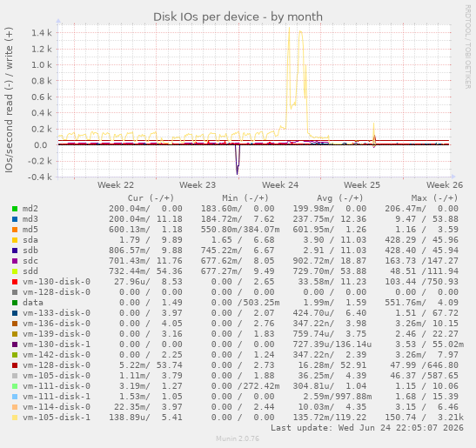The height and width of the screenshot is (448, 476).
Task: Click the '732.44m/ 54.36' current value in the sdd row
Action: (145, 271)
